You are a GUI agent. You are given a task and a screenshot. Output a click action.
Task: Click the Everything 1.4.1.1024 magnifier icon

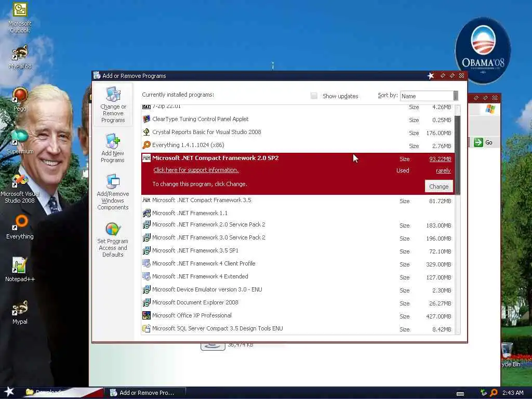click(x=146, y=145)
